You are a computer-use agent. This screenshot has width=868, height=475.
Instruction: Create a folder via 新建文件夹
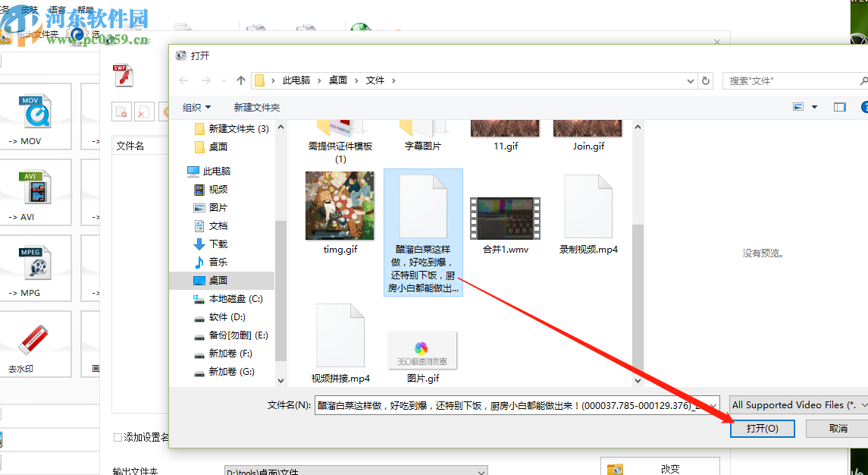257,107
